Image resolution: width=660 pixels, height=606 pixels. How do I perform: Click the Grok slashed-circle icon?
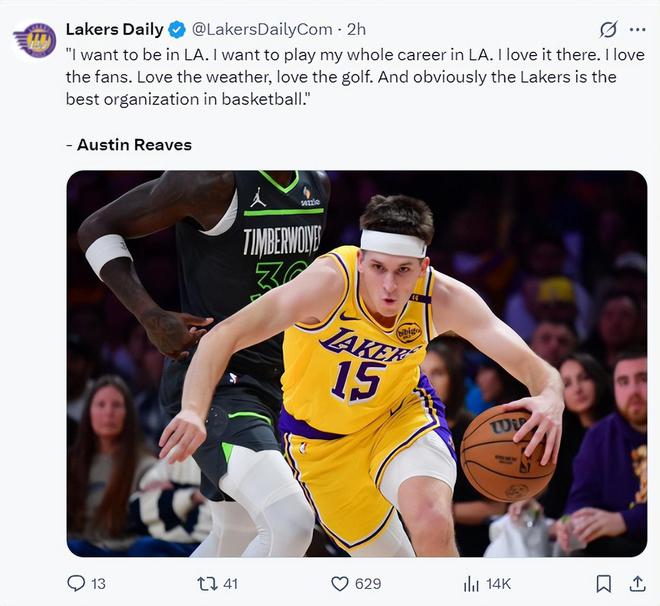click(607, 29)
